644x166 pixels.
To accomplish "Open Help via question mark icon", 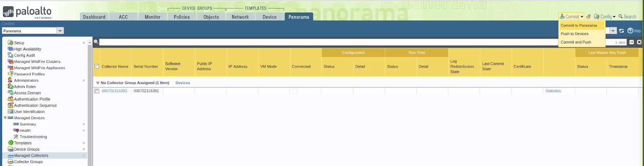I will pos(630,31).
